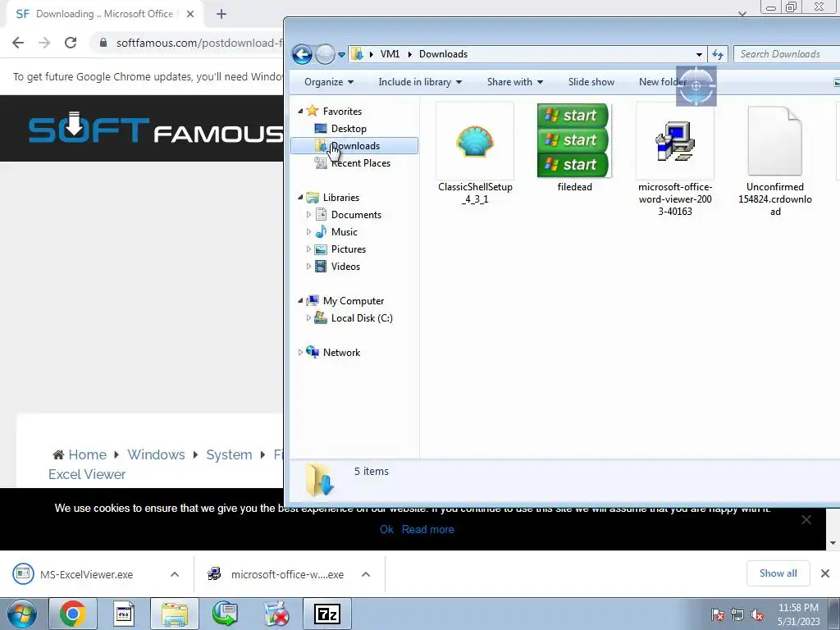Open downloaded MS-ExcelViewer.exe
840x630 pixels.
pos(85,574)
